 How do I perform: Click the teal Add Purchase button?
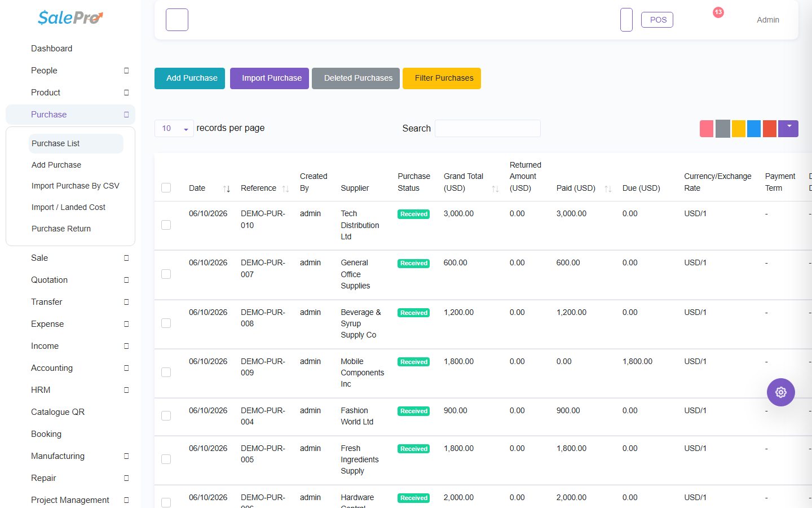coord(190,78)
